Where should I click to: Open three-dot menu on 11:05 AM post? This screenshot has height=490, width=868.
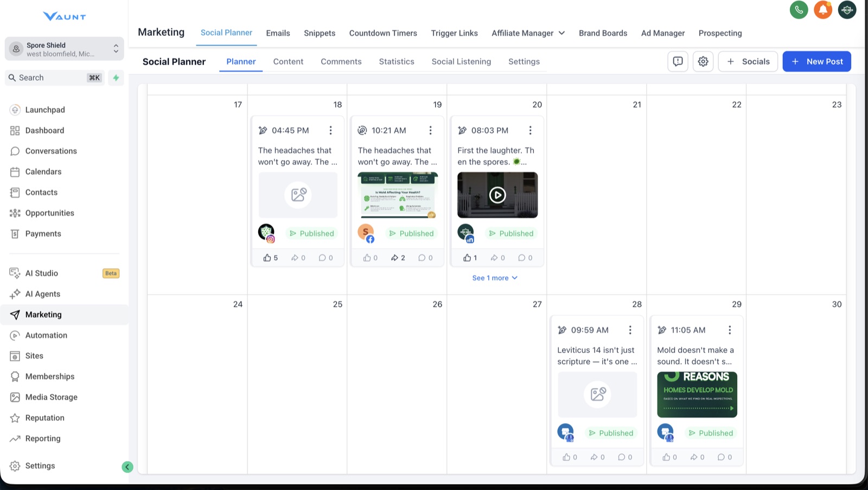click(x=730, y=330)
